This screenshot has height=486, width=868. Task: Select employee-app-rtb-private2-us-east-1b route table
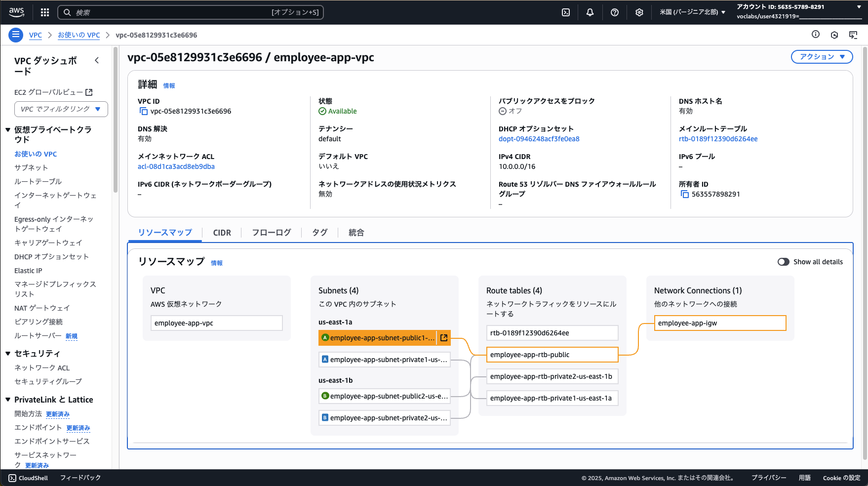[552, 376]
